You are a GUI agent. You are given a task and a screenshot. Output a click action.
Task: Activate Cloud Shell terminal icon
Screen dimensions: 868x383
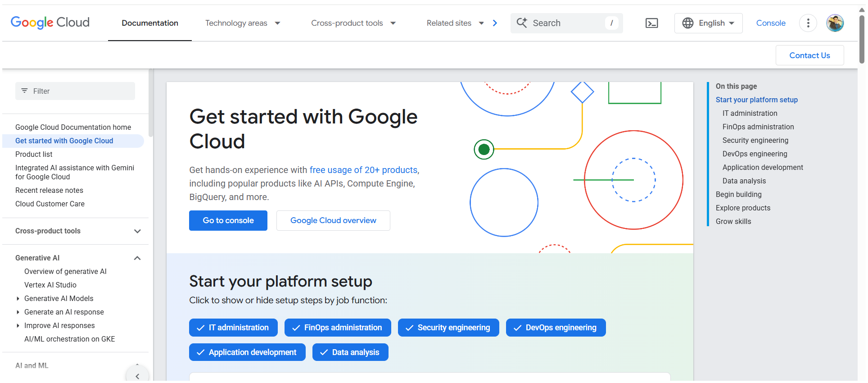tap(651, 23)
